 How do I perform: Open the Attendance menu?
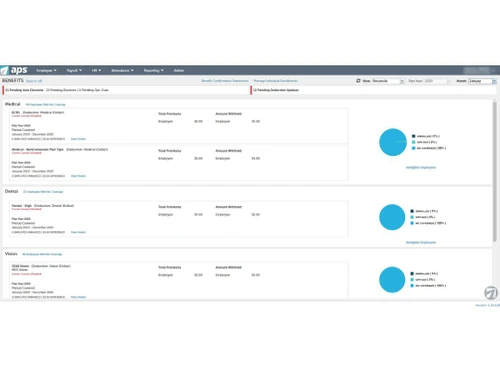click(122, 70)
